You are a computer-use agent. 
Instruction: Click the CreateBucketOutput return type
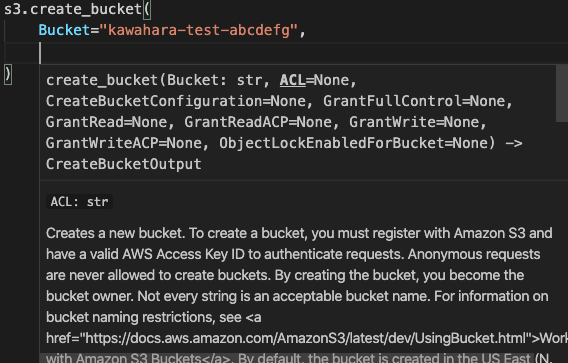(x=124, y=164)
